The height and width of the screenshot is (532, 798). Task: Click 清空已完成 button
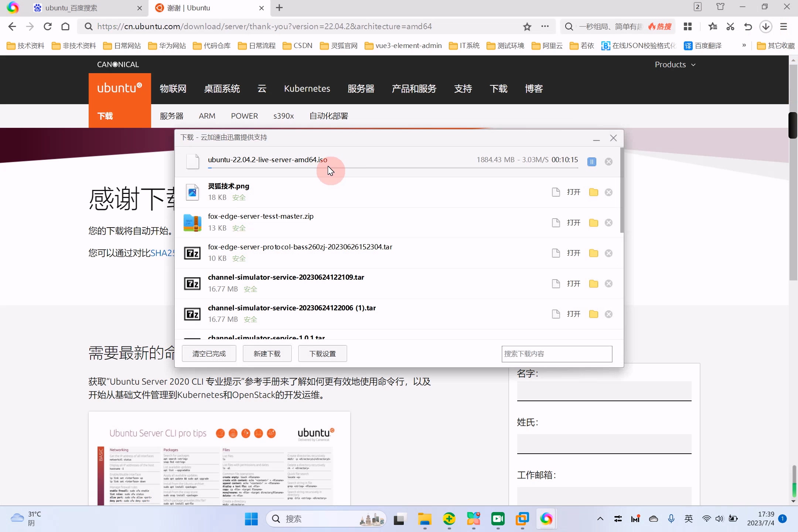click(x=209, y=354)
